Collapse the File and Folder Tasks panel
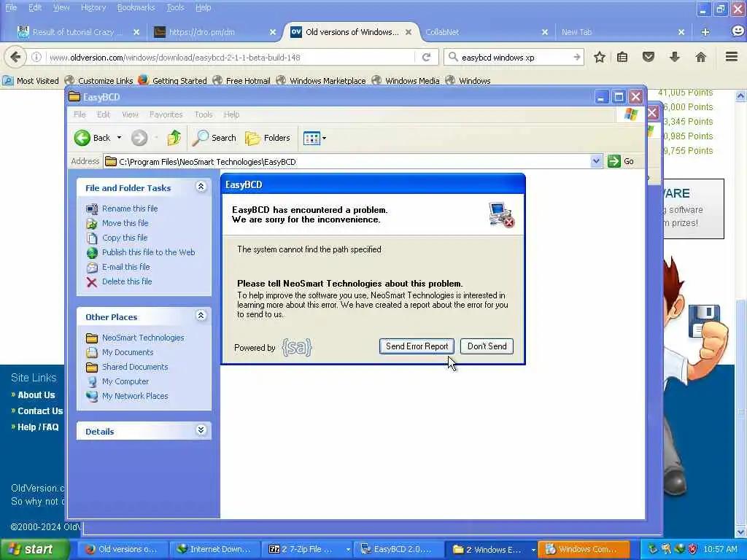747x560 pixels. pos(201,187)
